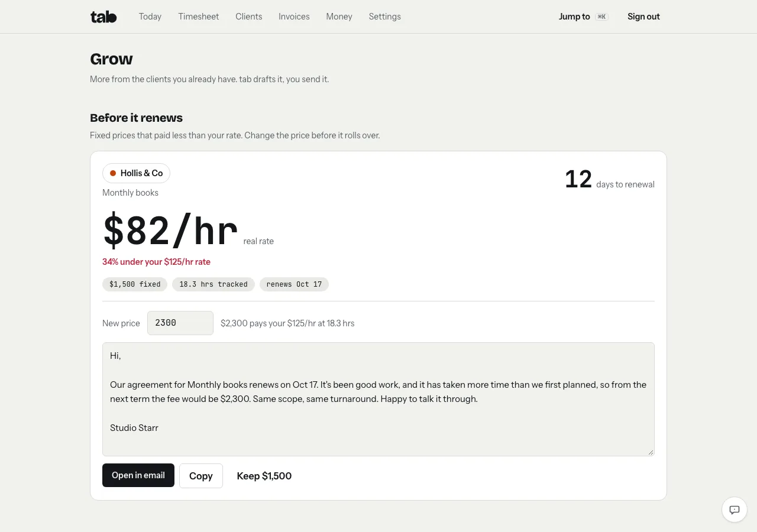This screenshot has height=532, width=757.
Task: Click the "12 days to renewal" counter
Action: click(610, 179)
